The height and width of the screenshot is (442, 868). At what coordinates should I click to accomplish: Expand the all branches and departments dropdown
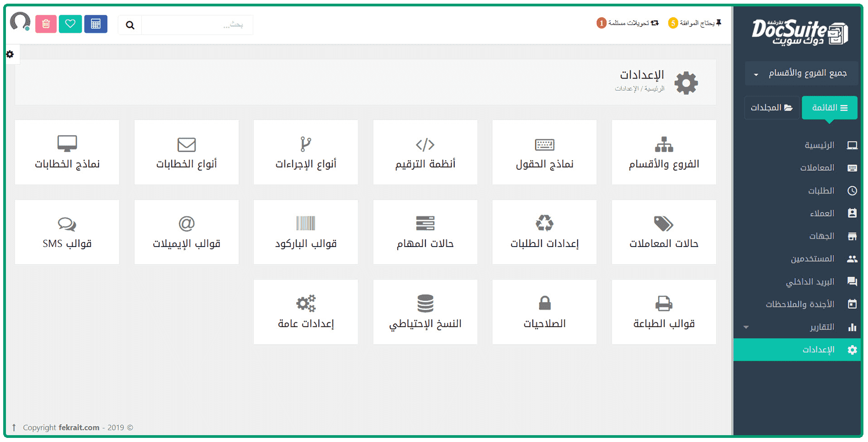point(801,74)
